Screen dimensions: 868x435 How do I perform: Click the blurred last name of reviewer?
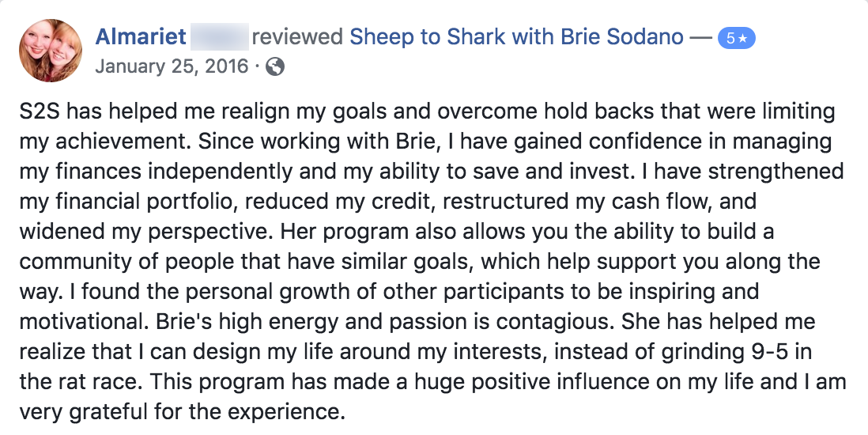[x=219, y=37]
